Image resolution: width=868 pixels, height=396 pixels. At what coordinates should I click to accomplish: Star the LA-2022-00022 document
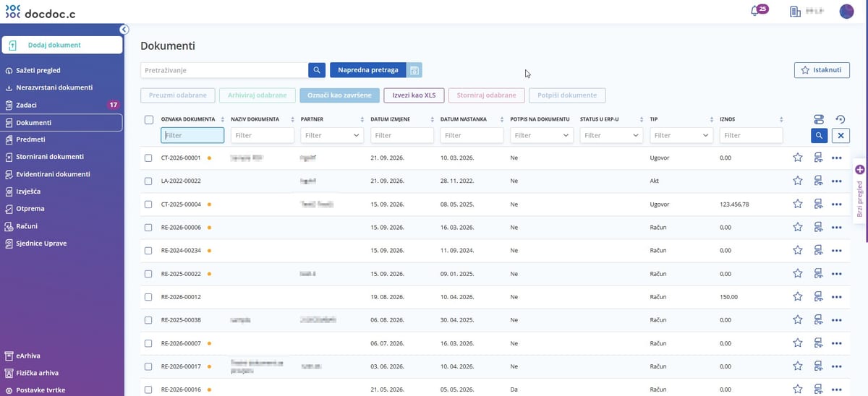[x=798, y=181]
